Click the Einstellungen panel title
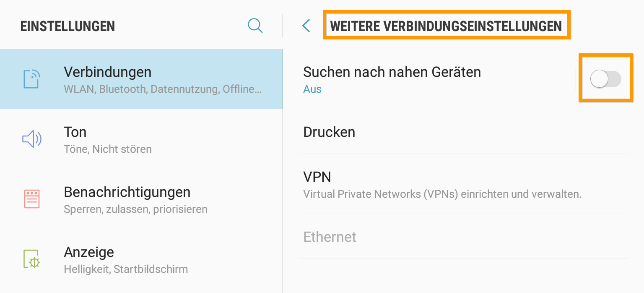Viewport: 644px width, 293px height. pos(68,26)
